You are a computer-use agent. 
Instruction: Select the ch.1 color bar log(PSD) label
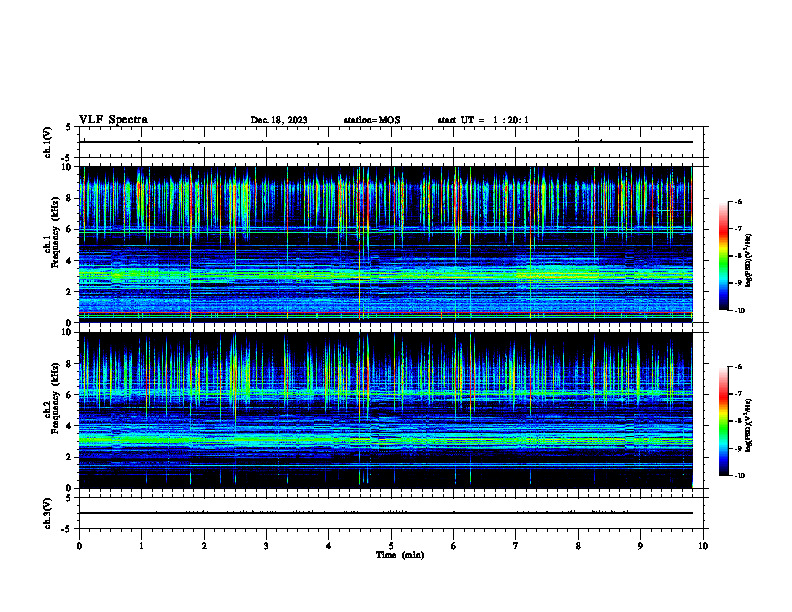point(748,260)
